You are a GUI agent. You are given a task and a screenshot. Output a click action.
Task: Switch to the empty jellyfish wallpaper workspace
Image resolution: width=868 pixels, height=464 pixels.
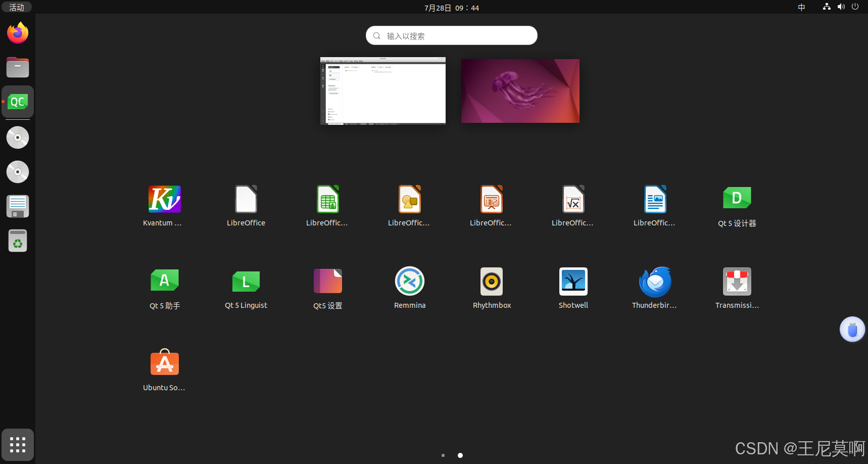(520, 91)
